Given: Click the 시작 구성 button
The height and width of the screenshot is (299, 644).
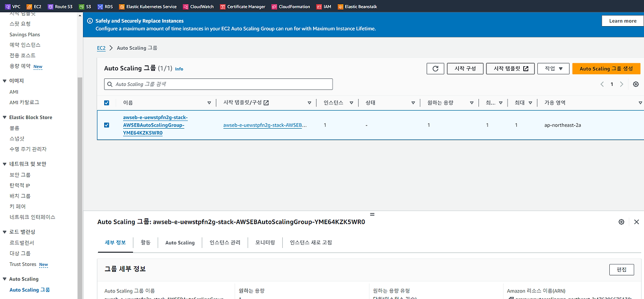Looking at the screenshot, I should coord(465,69).
